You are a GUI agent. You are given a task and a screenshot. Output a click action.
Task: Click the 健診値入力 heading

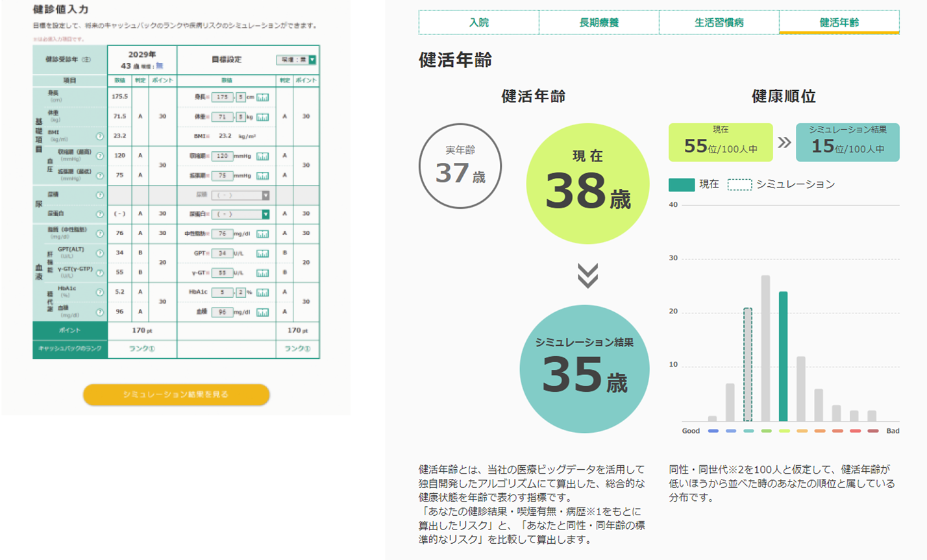(60, 10)
